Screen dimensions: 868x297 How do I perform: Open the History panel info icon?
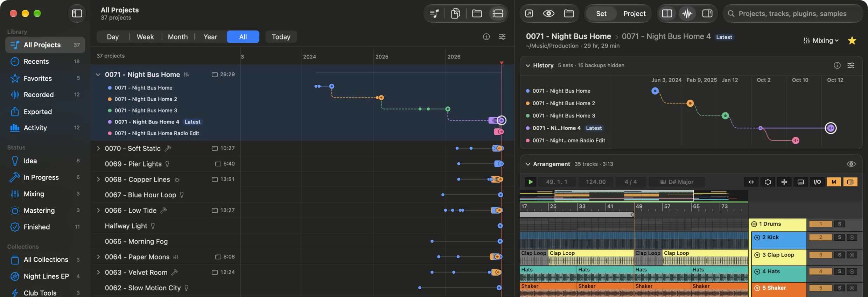click(837, 65)
